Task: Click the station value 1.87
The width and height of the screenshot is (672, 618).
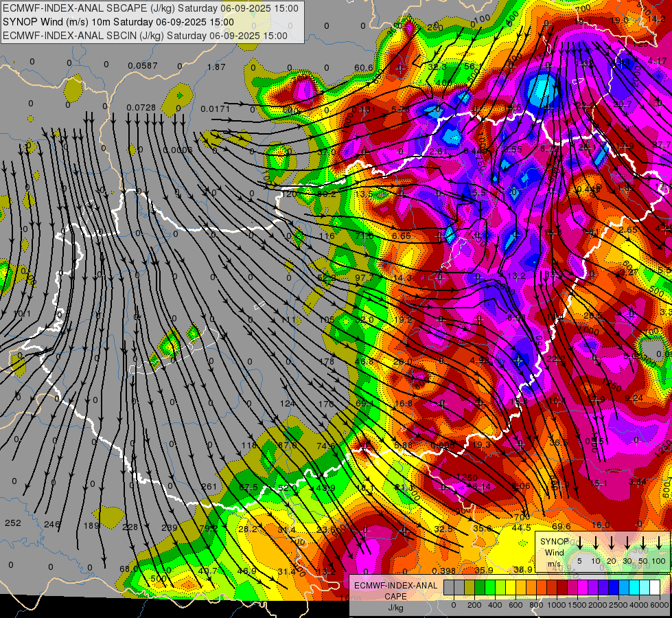Action: (x=216, y=67)
